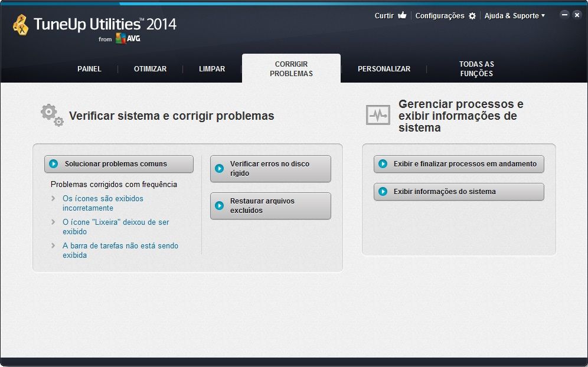
Task: Open link O ícone "Lixeira" deixou de ser exibido
Action: pos(116,227)
